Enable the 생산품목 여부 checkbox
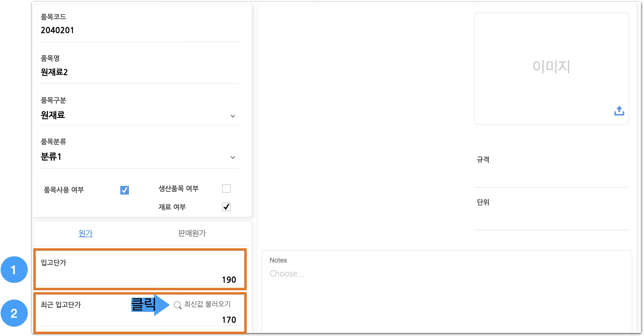Image resolution: width=644 pixels, height=336 pixels. point(226,188)
